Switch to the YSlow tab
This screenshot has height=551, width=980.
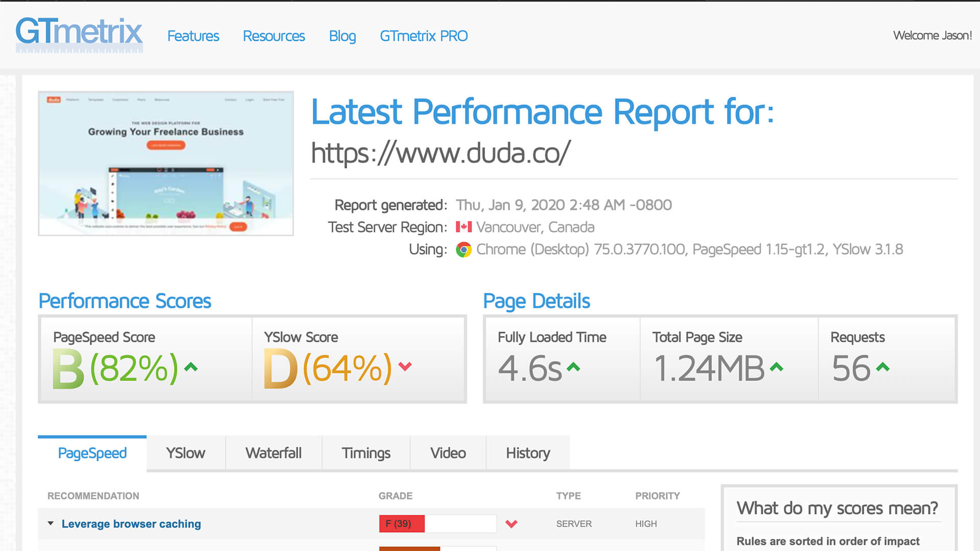(186, 453)
